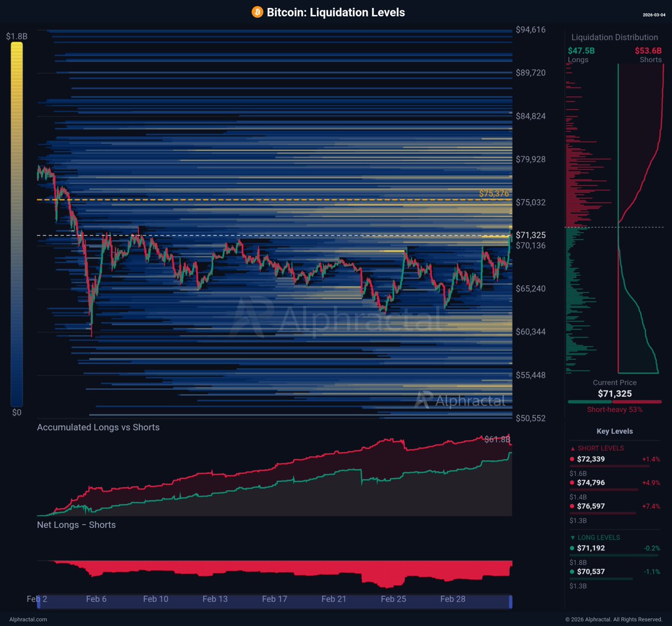Click the Feb 13 date on the timeline
This screenshot has height=626, width=672.
[215, 599]
